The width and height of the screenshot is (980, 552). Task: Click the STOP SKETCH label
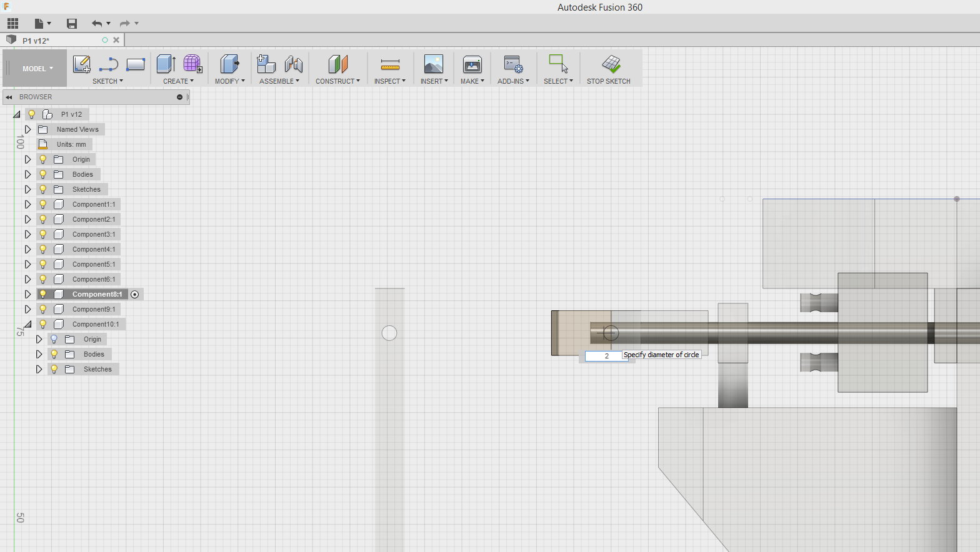click(609, 81)
